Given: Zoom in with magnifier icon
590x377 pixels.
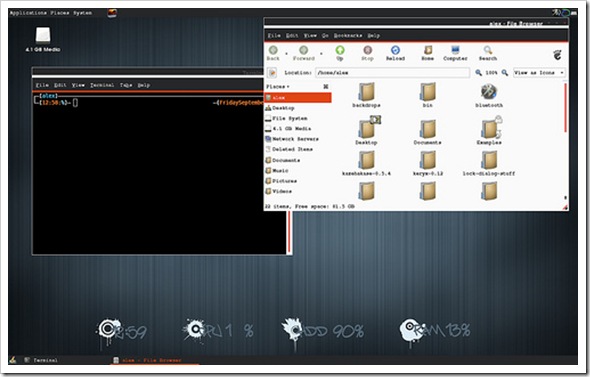Looking at the screenshot, I should click(x=505, y=73).
